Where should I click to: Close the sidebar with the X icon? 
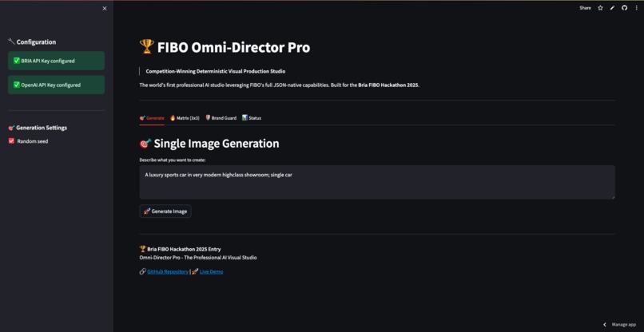tap(105, 8)
